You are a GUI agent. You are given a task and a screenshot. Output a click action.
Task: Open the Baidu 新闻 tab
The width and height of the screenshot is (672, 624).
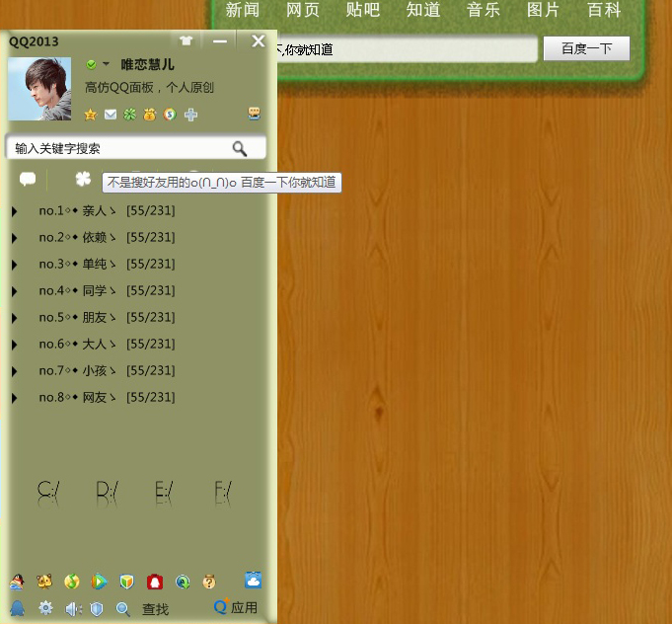(x=242, y=10)
